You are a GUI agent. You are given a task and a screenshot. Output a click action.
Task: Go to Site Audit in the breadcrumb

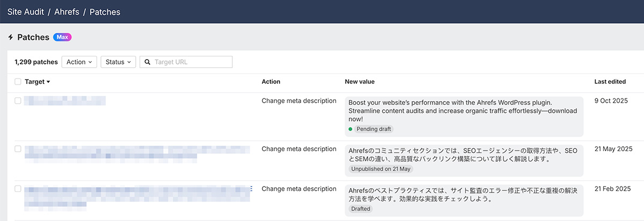[x=25, y=12]
